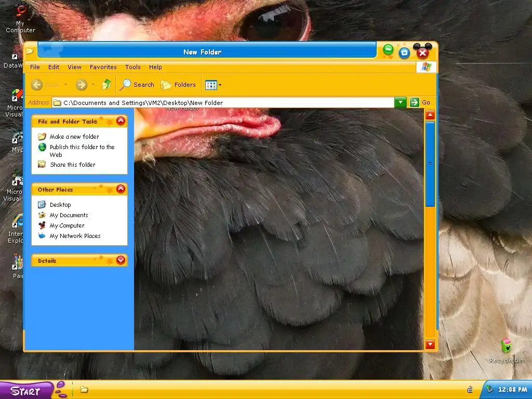Click the My Documents icon in sidebar

tap(42, 215)
